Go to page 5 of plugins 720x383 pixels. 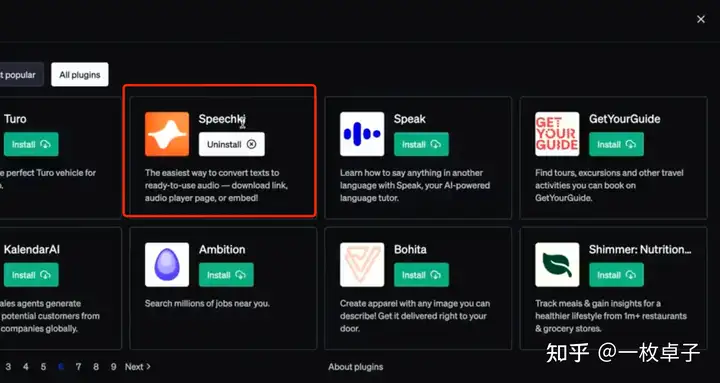pyautogui.click(x=43, y=366)
